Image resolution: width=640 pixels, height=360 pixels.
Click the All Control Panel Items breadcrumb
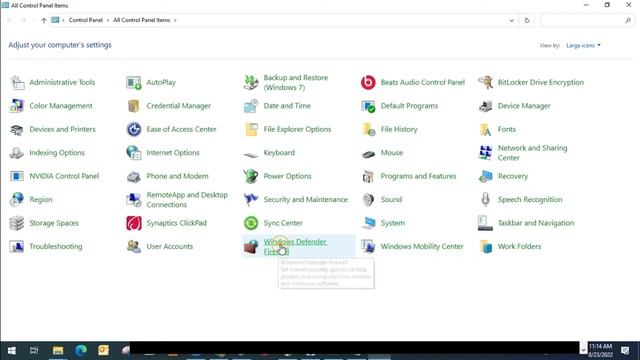point(142,20)
